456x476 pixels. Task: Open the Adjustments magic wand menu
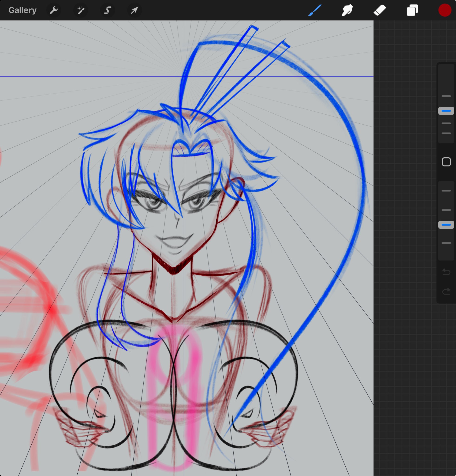coord(81,10)
